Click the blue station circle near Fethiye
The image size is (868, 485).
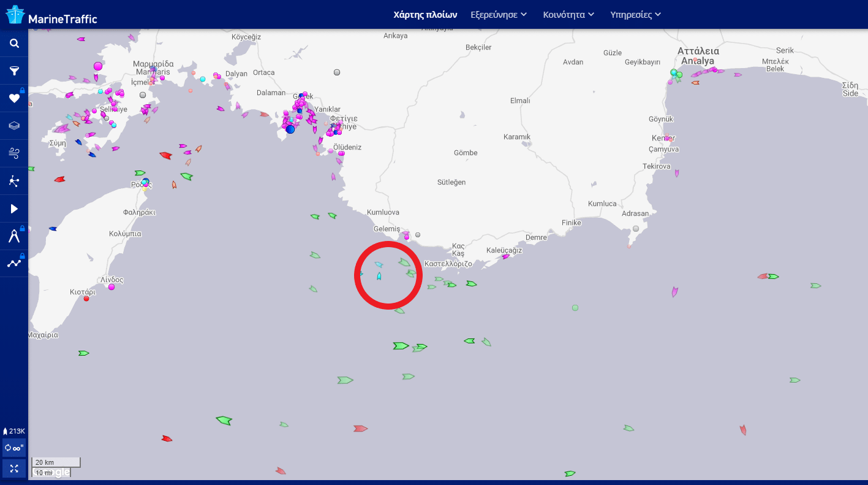pos(290,129)
